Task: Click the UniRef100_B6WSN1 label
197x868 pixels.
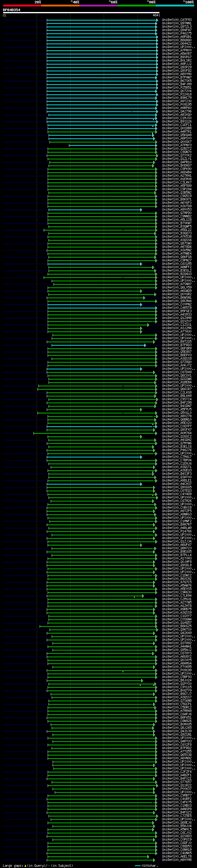Action: 176,297
